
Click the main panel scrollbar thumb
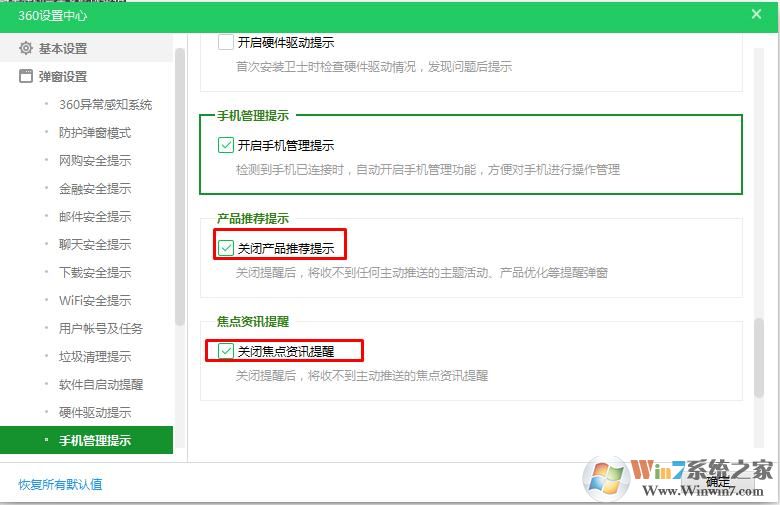tap(759, 357)
